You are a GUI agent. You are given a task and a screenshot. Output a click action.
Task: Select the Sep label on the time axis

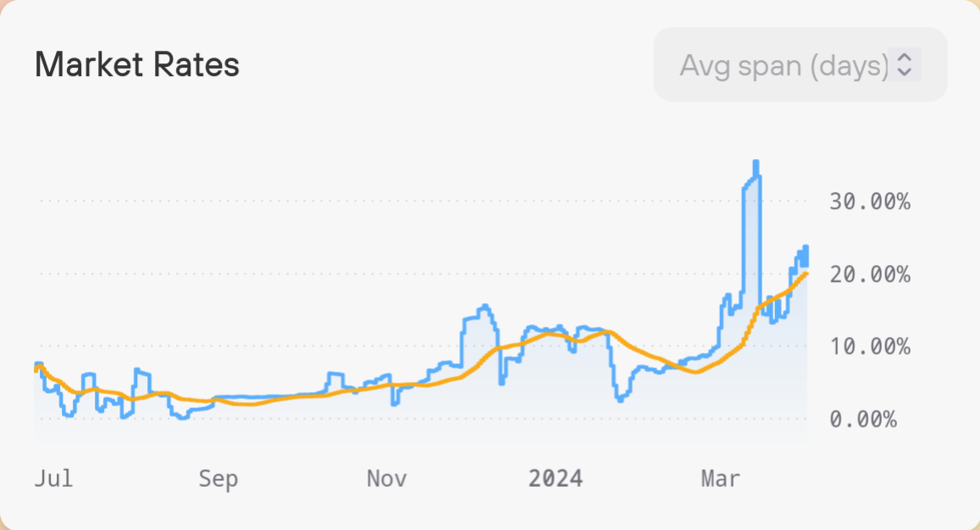pyautogui.click(x=219, y=478)
